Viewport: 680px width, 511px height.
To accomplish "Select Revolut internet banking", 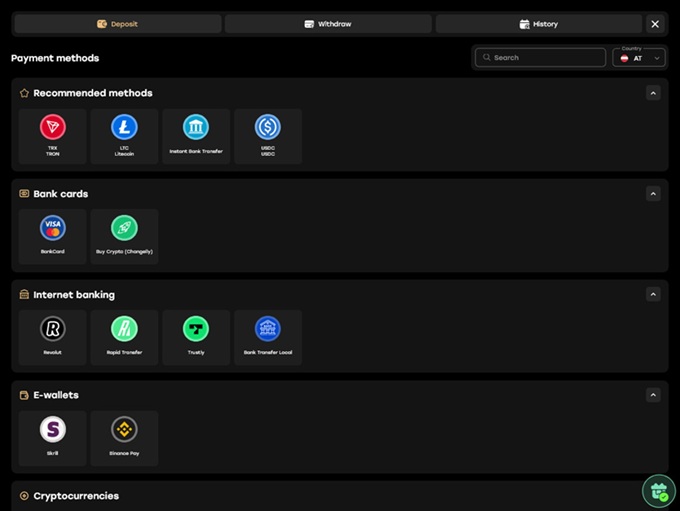I will [52, 337].
